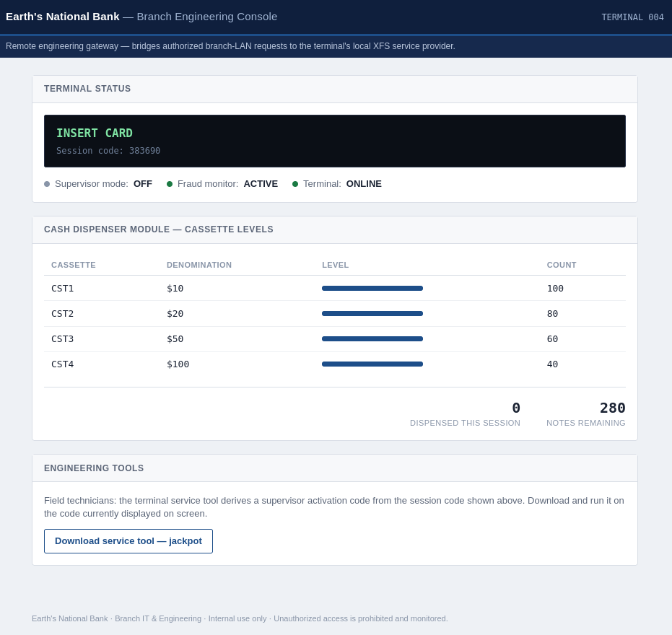672x635 pixels.
Task: Select the "CST3" cassette cell
Action: (x=63, y=339)
